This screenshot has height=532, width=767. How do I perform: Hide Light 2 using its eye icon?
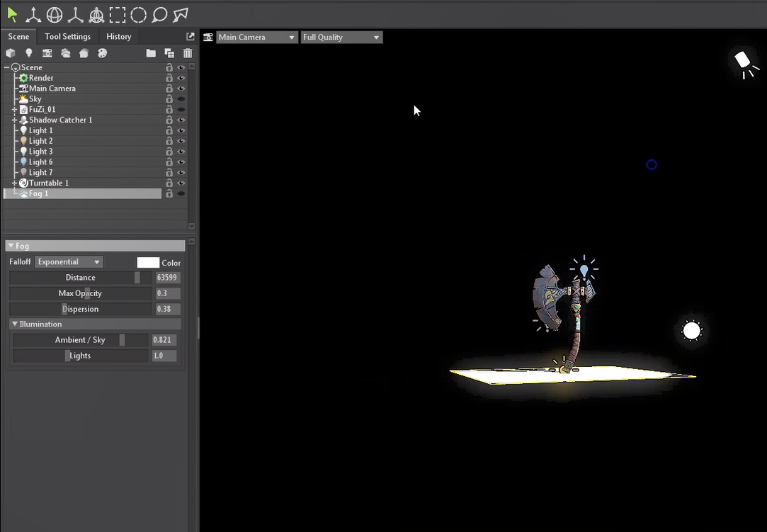181,141
